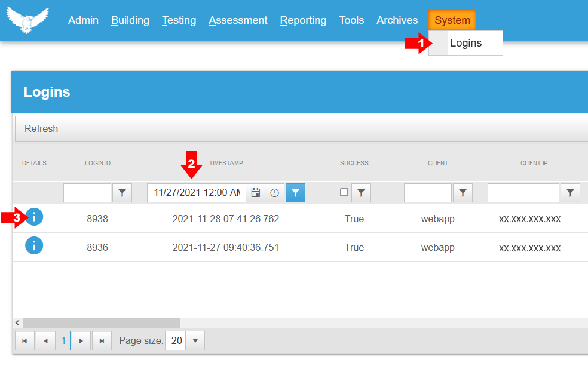Click the Client column filter icon
Screen dimensions: 588x366
click(x=463, y=192)
